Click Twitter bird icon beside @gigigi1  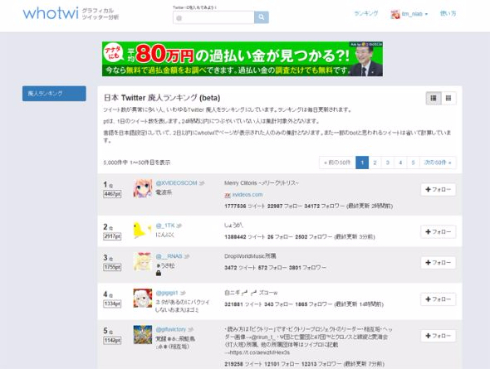(183, 293)
